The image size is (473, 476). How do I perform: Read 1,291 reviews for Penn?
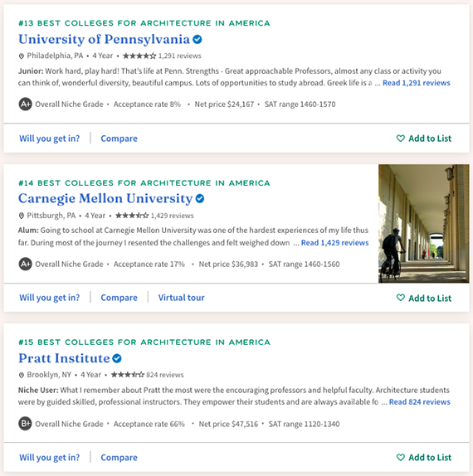click(417, 83)
